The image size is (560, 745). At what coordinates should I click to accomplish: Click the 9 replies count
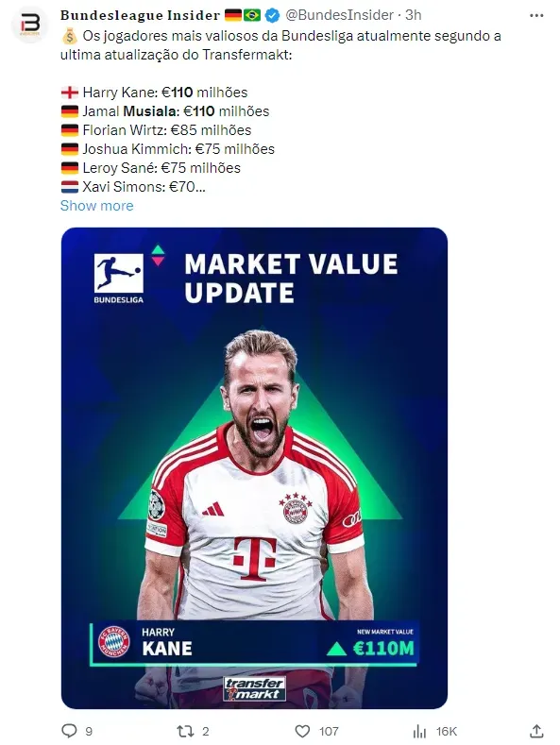click(x=89, y=731)
